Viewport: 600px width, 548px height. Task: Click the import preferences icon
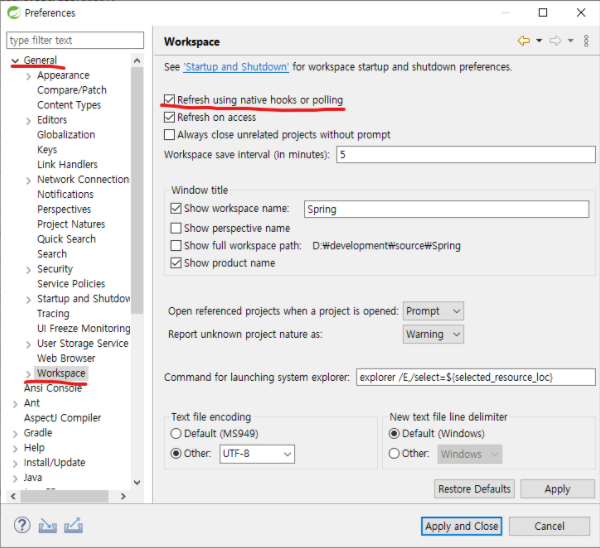pyautogui.click(x=48, y=526)
